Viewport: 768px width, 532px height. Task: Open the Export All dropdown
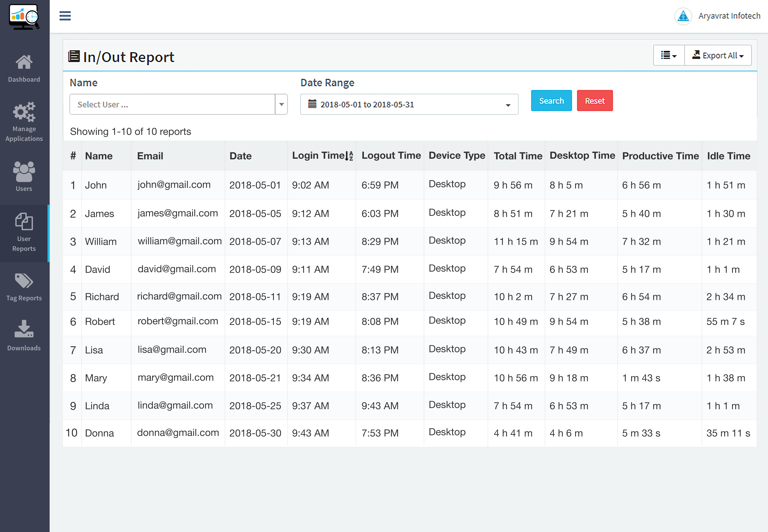pyautogui.click(x=718, y=55)
